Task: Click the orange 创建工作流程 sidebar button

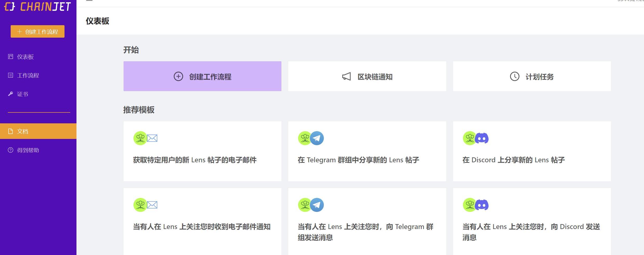Action: [x=37, y=31]
